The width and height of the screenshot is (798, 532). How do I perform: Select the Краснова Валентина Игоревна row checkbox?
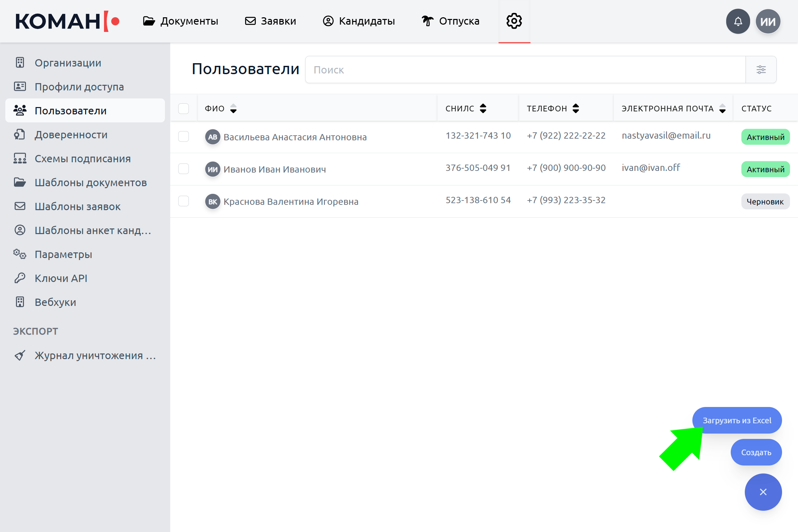point(184,201)
